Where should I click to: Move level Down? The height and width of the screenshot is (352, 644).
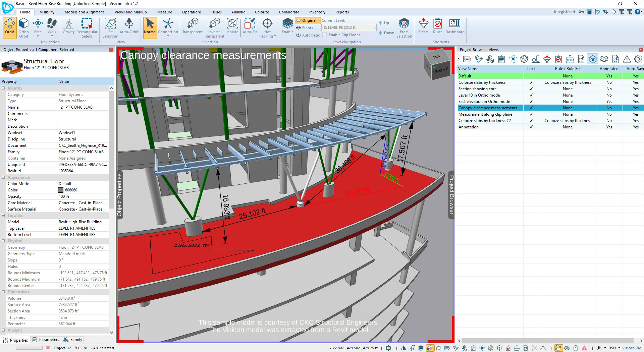click(x=386, y=33)
